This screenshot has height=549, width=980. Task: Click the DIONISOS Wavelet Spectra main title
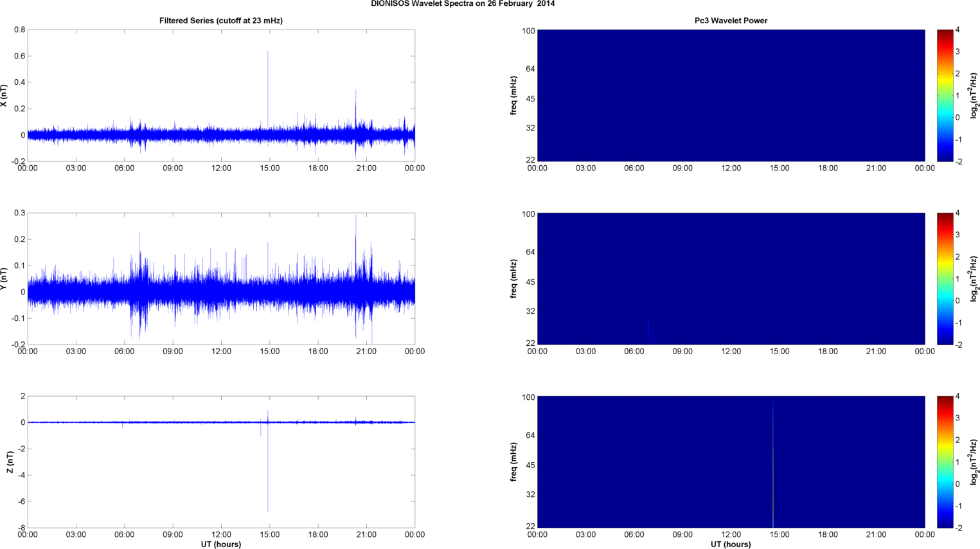463,4
